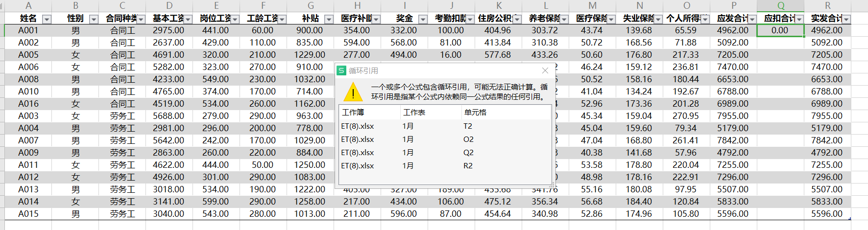868x230 pixels.
Task: Select column Q header
Action: pyautogui.click(x=780, y=6)
